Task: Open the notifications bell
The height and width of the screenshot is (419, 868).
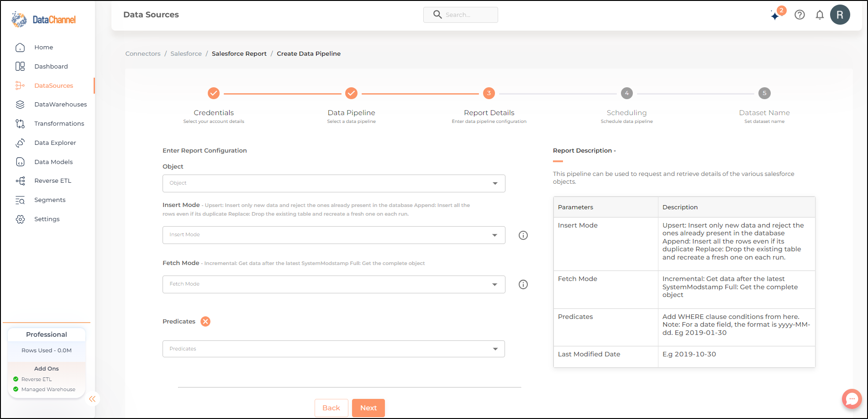Action: pyautogui.click(x=820, y=15)
